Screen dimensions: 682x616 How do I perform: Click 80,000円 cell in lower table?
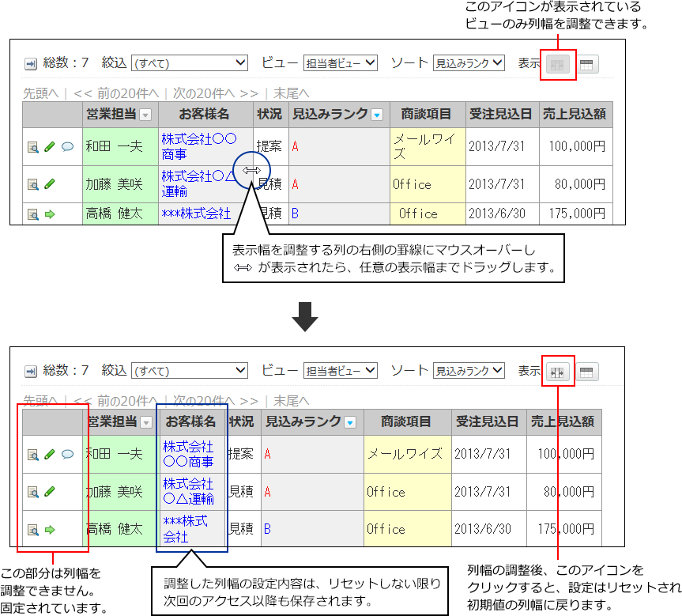click(564, 492)
